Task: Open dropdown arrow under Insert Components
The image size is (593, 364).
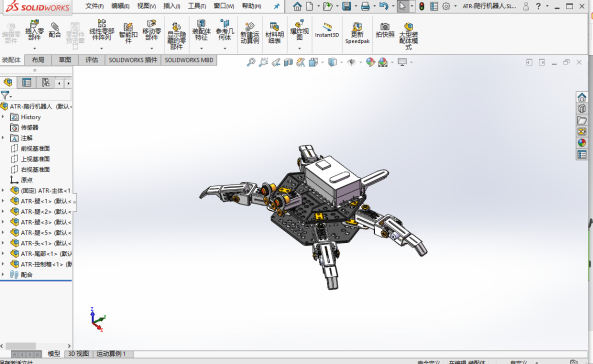Action: (x=34, y=48)
